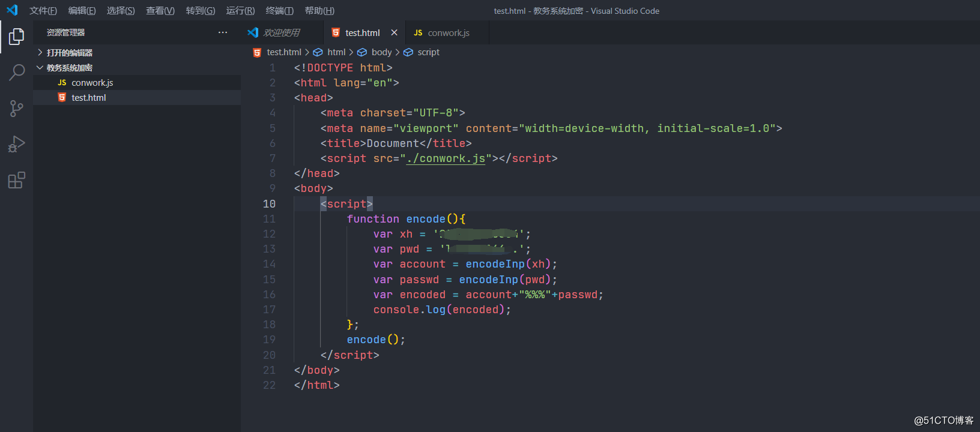Click the html symbol icon in breadcrumb
This screenshot has width=980, height=432.
pos(318,52)
